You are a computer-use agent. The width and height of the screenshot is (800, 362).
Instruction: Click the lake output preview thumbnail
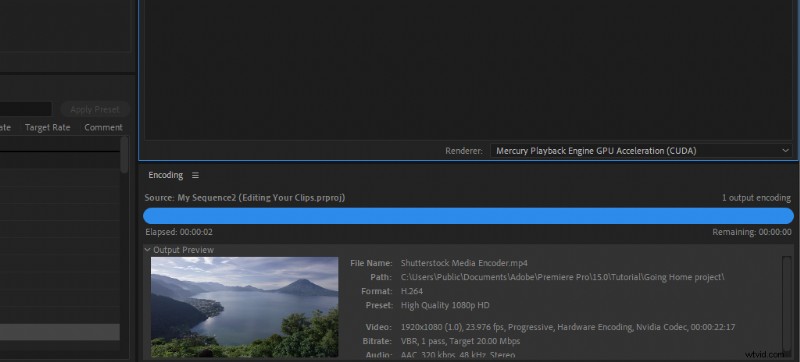[x=244, y=307]
